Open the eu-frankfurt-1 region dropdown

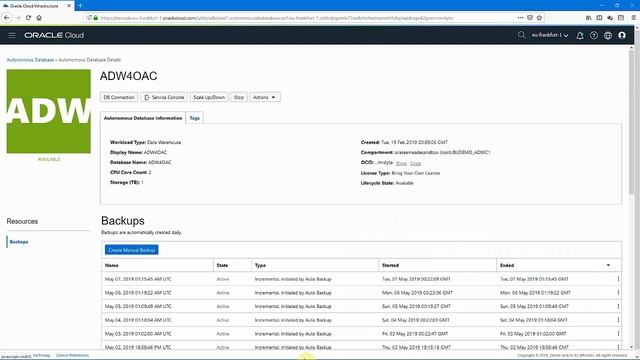[550, 35]
